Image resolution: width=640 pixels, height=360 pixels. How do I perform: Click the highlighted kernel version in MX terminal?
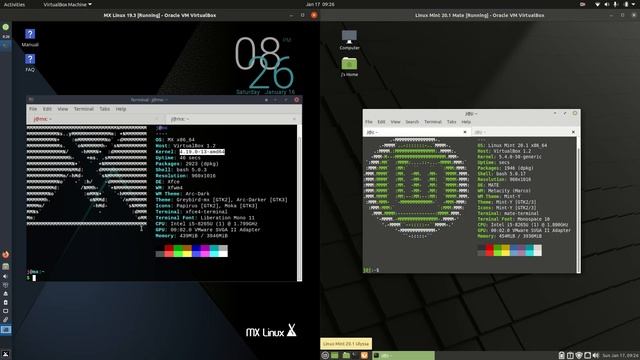click(x=202, y=152)
